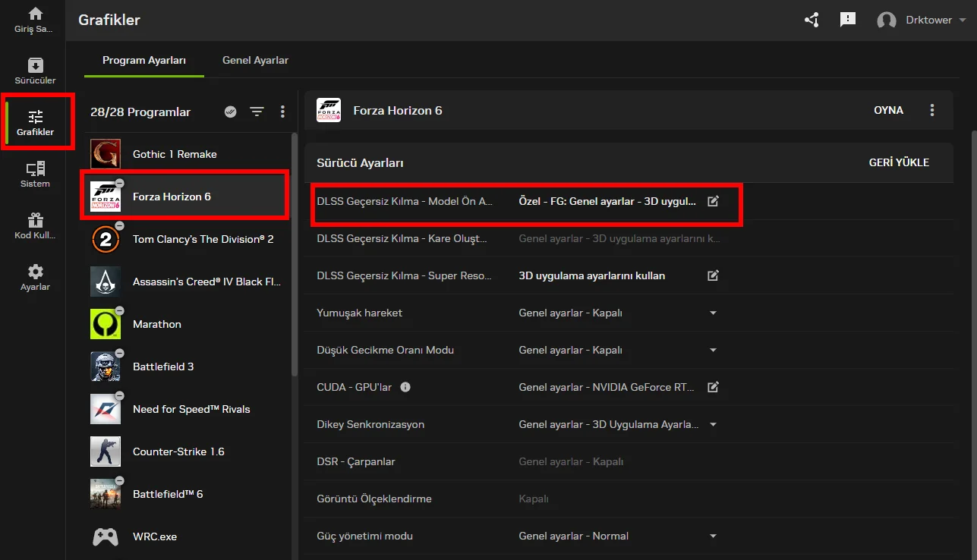This screenshot has height=560, width=977.
Task: Click the Sürücü Ayarları heading
Action: pyautogui.click(x=360, y=162)
